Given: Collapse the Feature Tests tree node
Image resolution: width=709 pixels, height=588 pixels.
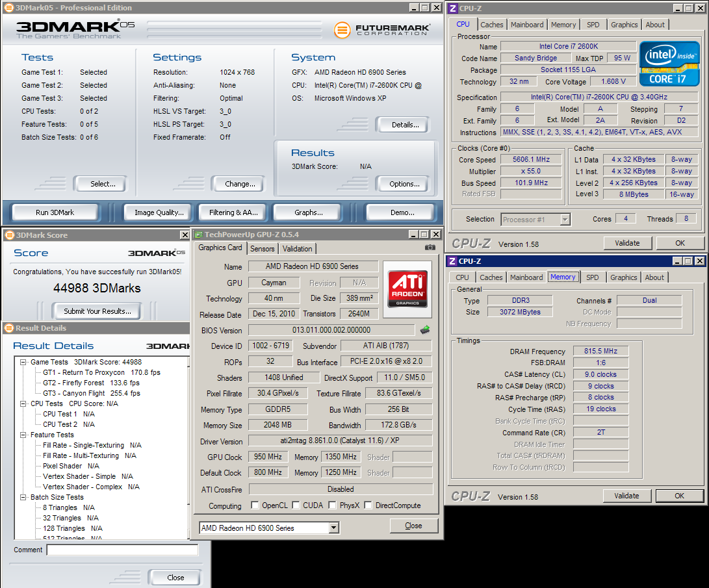Looking at the screenshot, I should point(23,435).
